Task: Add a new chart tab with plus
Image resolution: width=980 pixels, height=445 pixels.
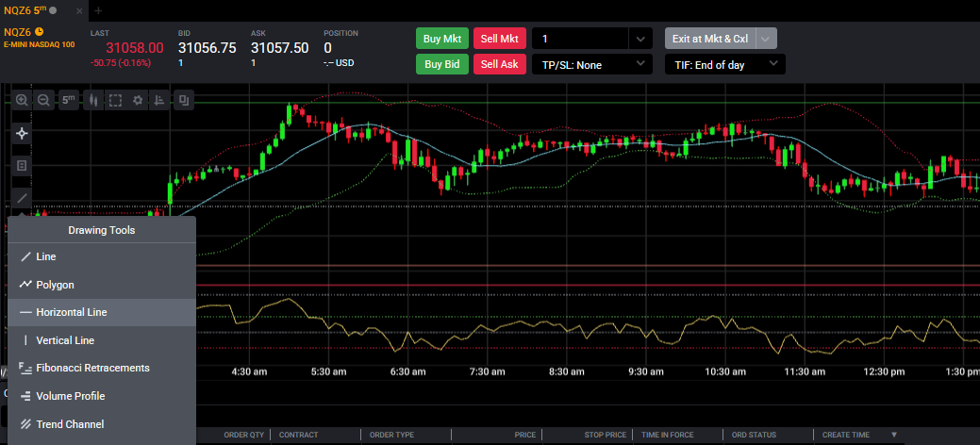Action: [x=98, y=10]
